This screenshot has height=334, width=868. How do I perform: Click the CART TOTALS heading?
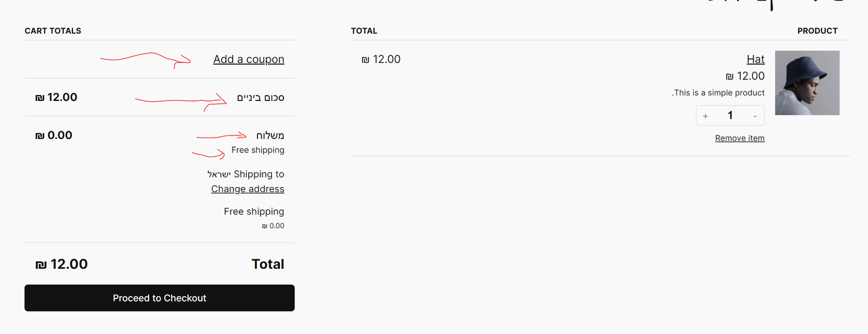[53, 31]
